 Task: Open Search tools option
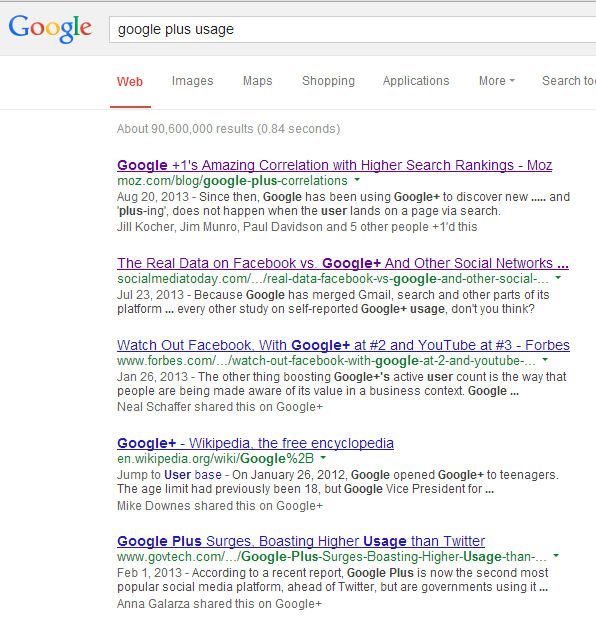(569, 81)
